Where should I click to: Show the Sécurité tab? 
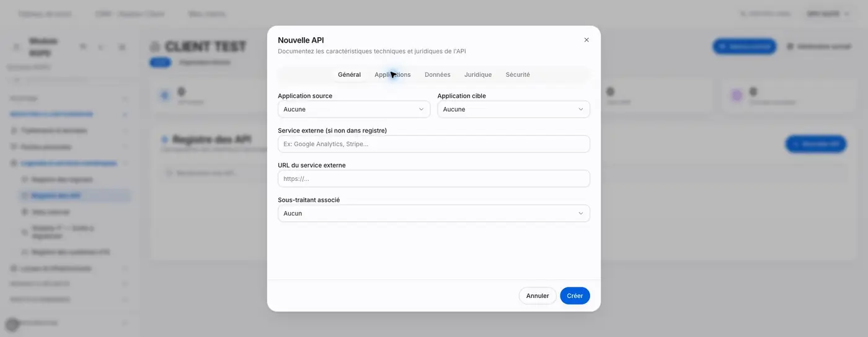click(518, 74)
